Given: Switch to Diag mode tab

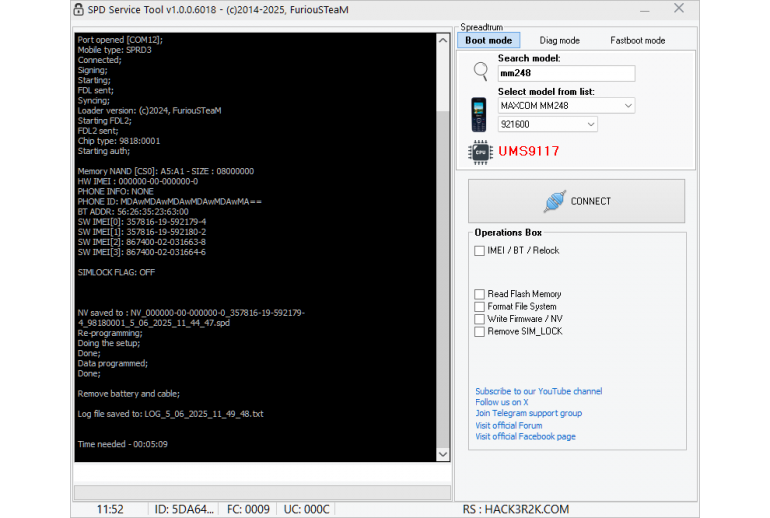Looking at the screenshot, I should 559,40.
